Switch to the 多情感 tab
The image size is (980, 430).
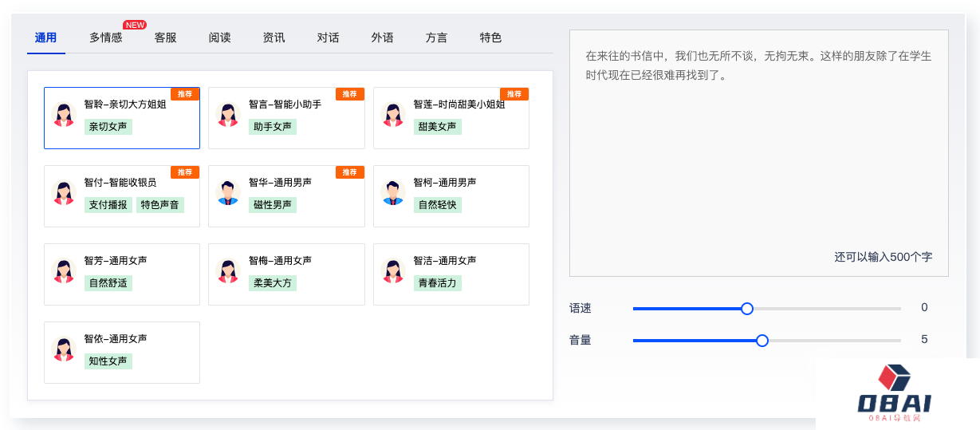pos(106,37)
